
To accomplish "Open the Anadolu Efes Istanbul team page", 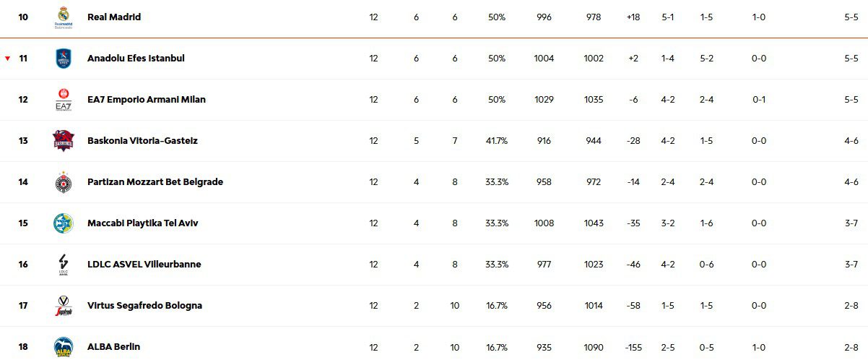I will pos(136,58).
